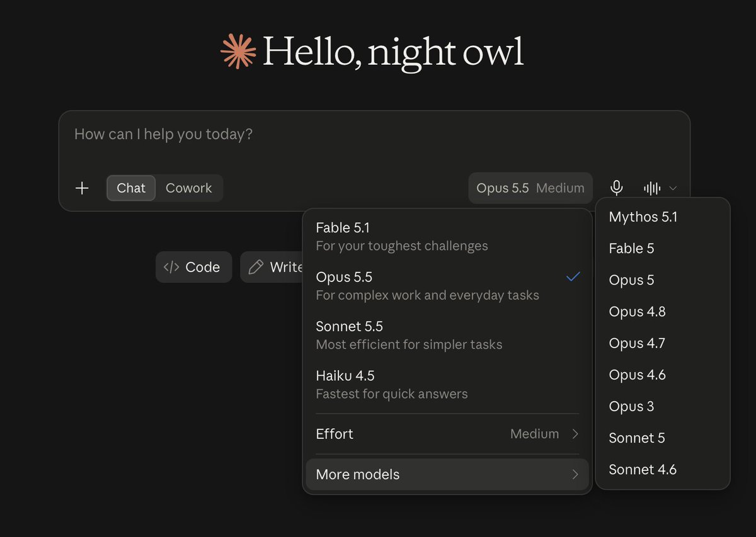Open voice mode waveform icon
The height and width of the screenshot is (537, 756).
(x=652, y=188)
